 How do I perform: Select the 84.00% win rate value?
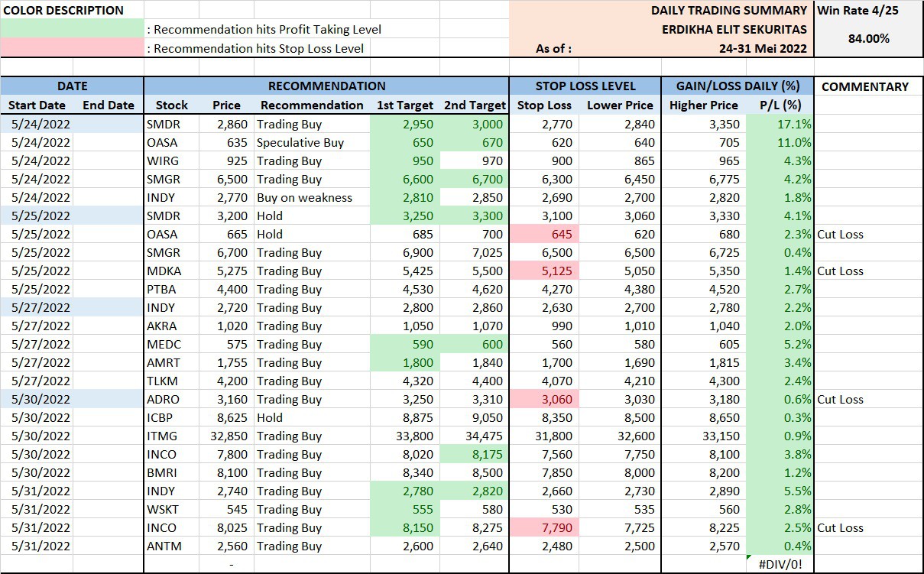(x=868, y=38)
